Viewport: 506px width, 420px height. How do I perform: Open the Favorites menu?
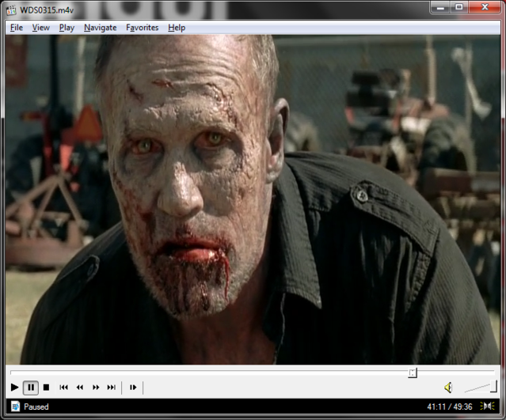[x=143, y=28]
